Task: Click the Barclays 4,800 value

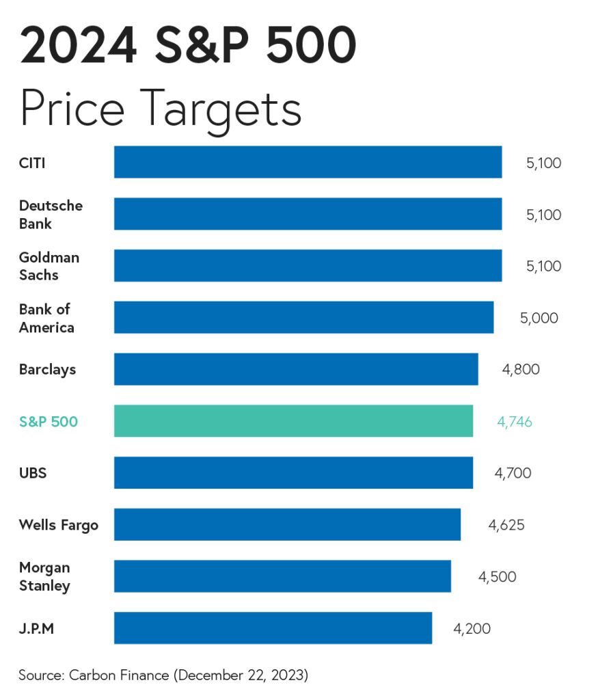Action: click(521, 370)
